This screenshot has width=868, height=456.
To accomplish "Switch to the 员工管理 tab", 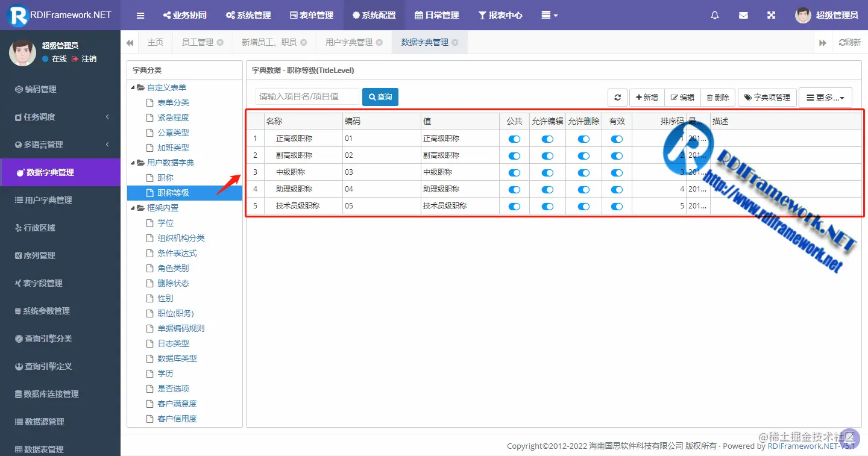I will pos(197,42).
